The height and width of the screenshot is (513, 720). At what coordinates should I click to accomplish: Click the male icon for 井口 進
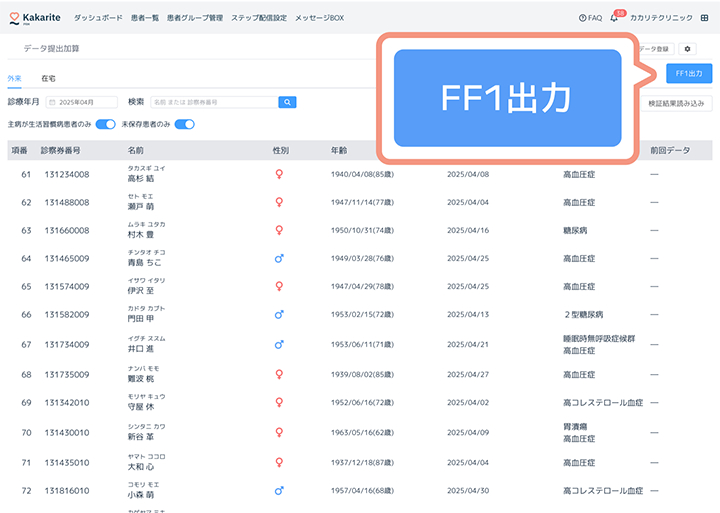[279, 344]
